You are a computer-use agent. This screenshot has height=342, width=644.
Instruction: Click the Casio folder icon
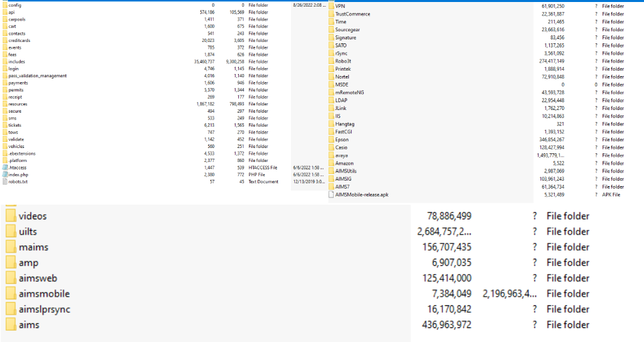point(331,147)
